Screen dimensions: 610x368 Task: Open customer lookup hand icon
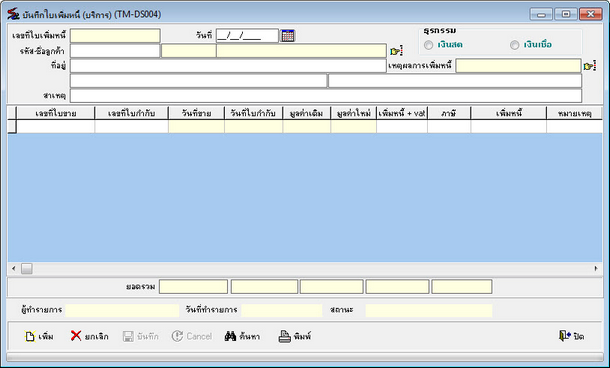[x=396, y=51]
